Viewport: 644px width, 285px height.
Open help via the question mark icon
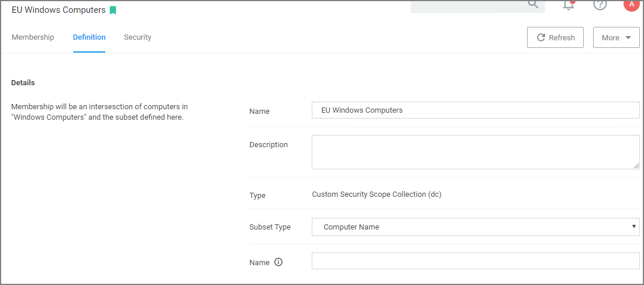point(600,5)
